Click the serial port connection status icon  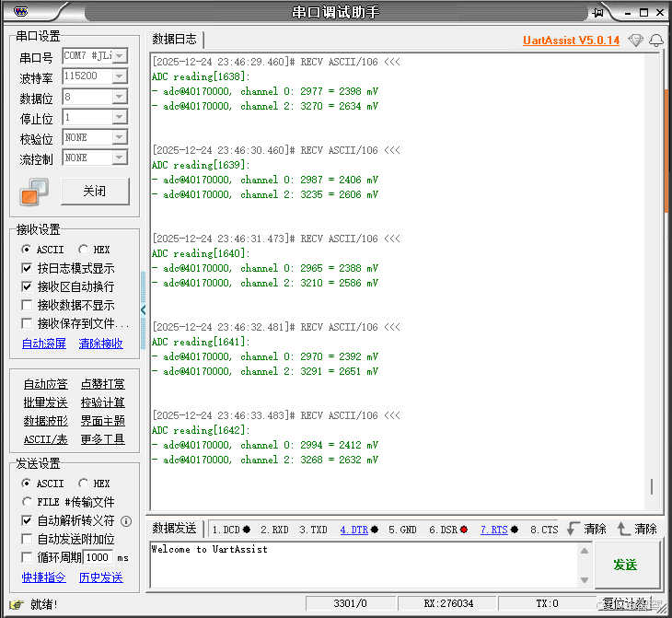click(34, 192)
